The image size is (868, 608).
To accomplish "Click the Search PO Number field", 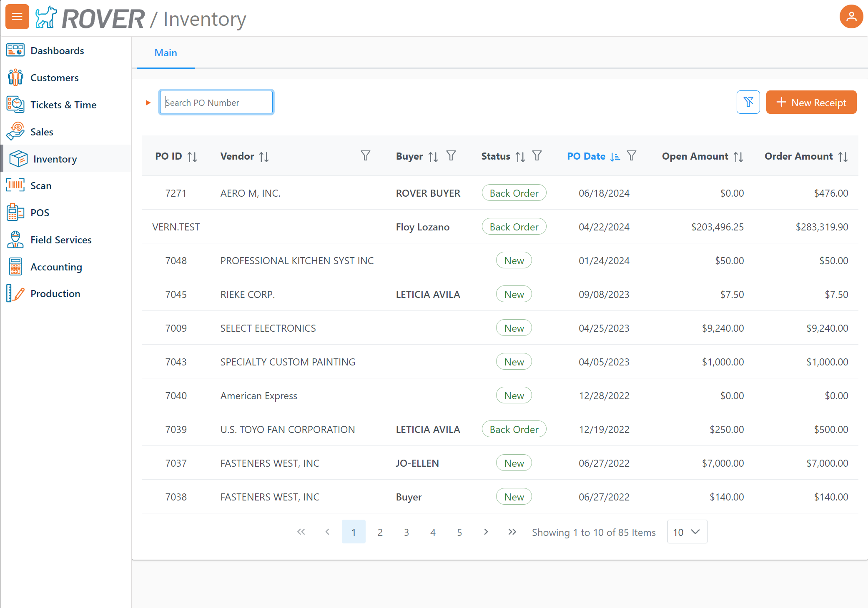I will pyautogui.click(x=216, y=103).
